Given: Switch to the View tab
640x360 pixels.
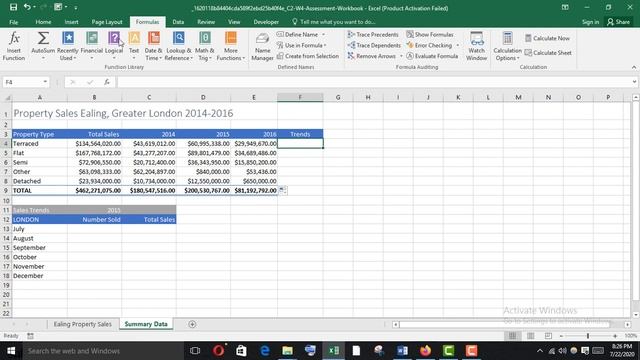Looking at the screenshot, I should click(234, 22).
